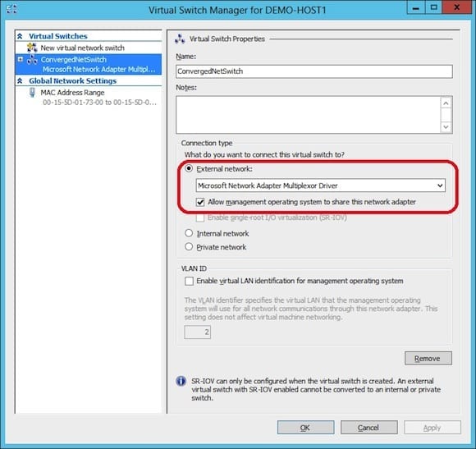
Task: Collapse the Virtual Switches section chevron
Action: coord(20,36)
